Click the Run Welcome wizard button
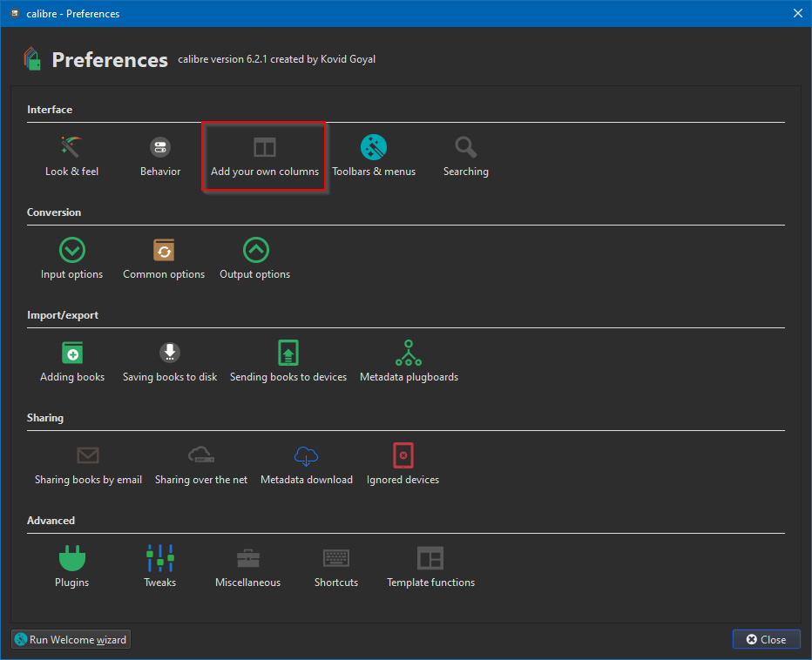 [x=71, y=639]
